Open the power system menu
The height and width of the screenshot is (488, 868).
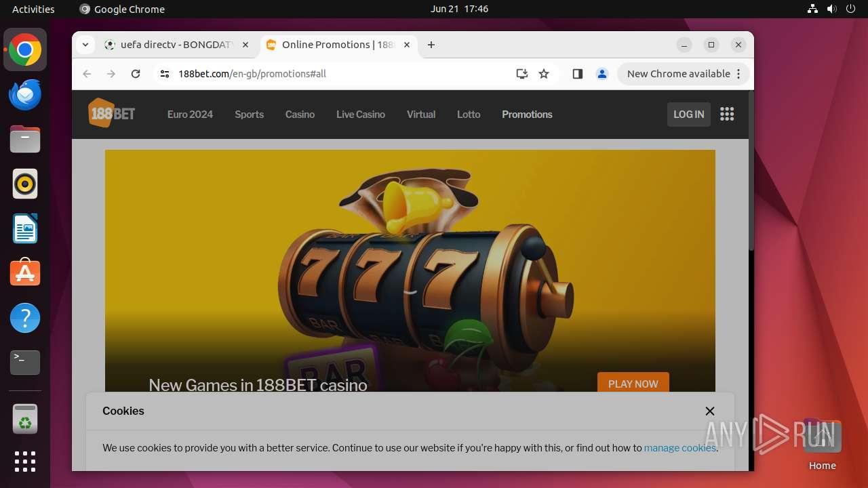pyautogui.click(x=850, y=9)
